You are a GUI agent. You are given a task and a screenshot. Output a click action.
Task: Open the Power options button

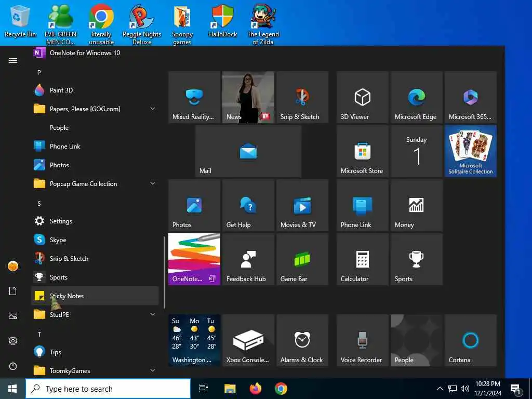pos(13,366)
